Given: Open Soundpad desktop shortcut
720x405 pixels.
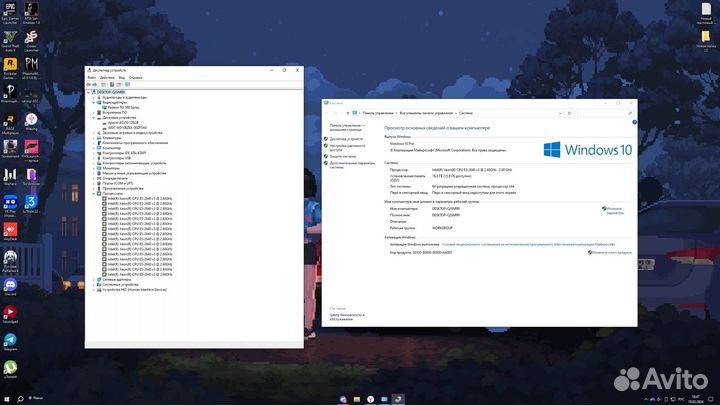Looking at the screenshot, I should coord(10,315).
